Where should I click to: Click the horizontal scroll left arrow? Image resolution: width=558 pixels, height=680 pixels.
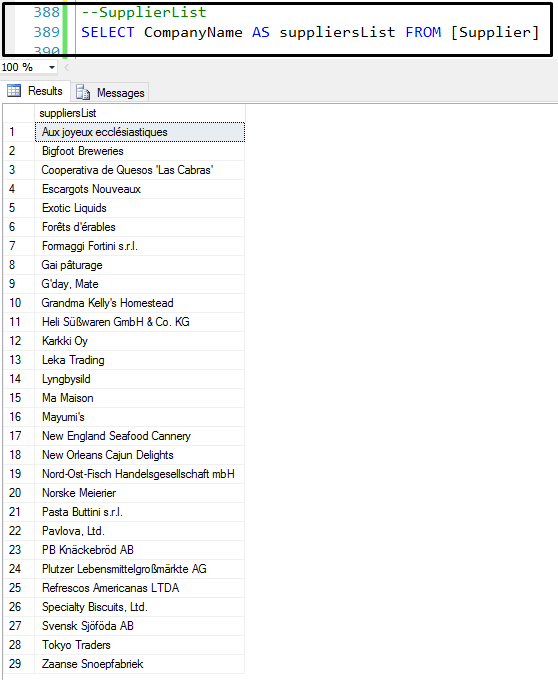(x=66, y=68)
